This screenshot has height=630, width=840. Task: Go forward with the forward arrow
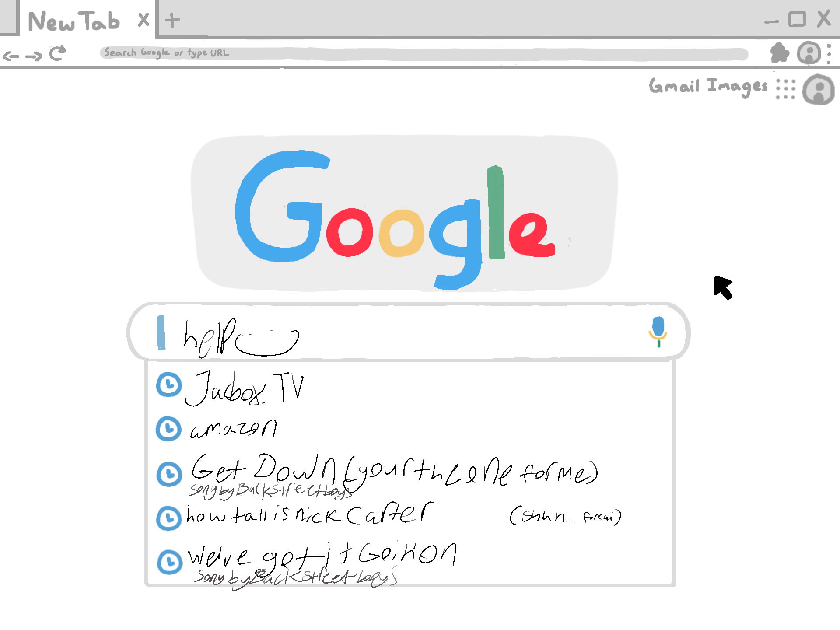(x=34, y=56)
